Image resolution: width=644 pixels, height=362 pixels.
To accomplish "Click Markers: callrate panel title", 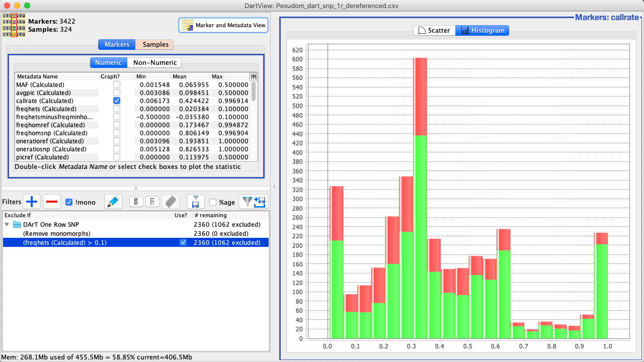I will 607,18.
